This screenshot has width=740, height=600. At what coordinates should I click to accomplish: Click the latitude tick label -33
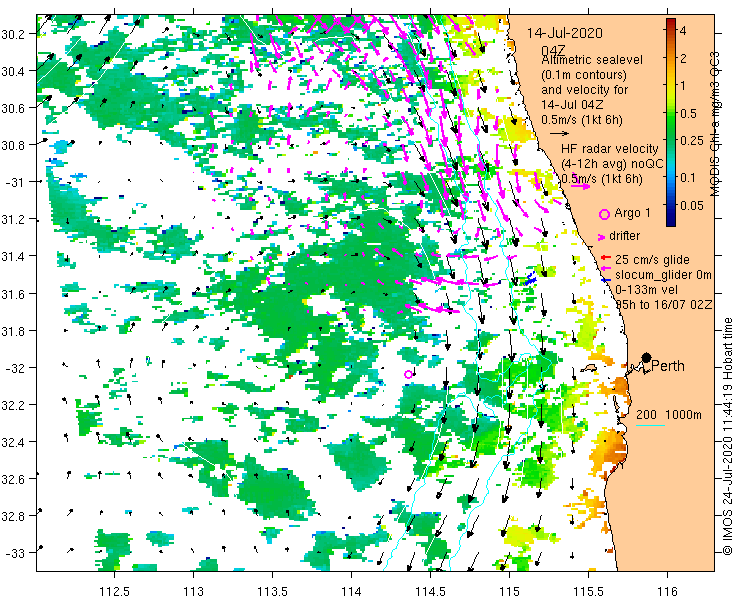(15, 553)
